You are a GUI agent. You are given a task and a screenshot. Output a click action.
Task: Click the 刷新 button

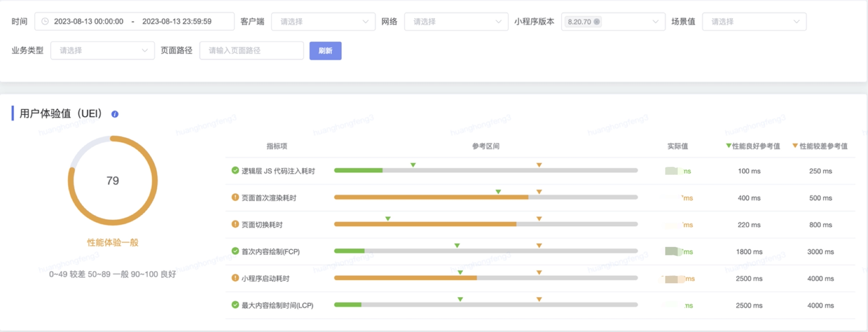[x=325, y=51]
